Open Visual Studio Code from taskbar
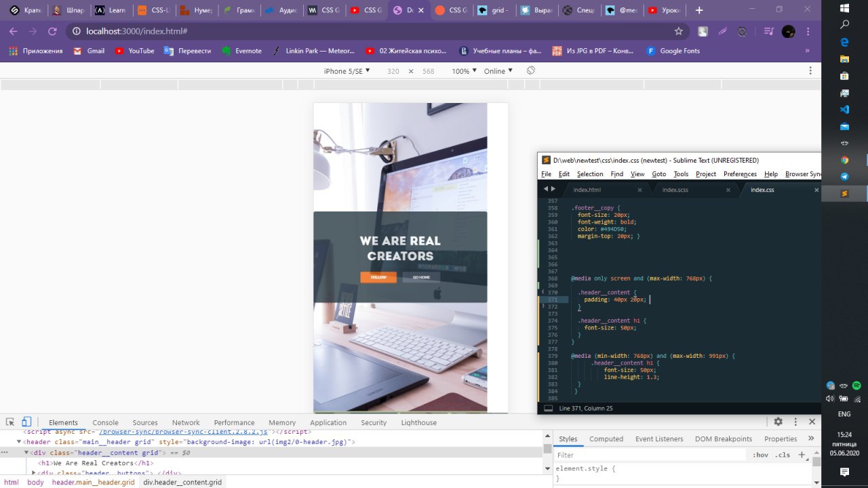This screenshot has width=868, height=488. pos(844,109)
